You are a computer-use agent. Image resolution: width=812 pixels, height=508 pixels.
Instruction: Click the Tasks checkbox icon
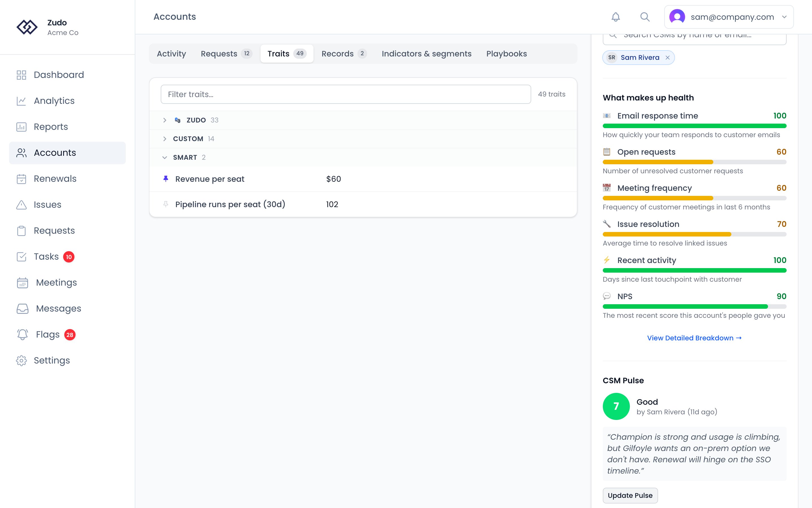pyautogui.click(x=21, y=257)
